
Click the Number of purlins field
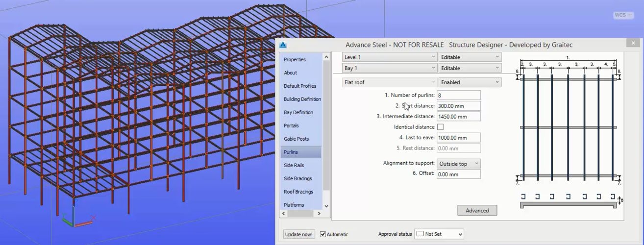(458, 96)
